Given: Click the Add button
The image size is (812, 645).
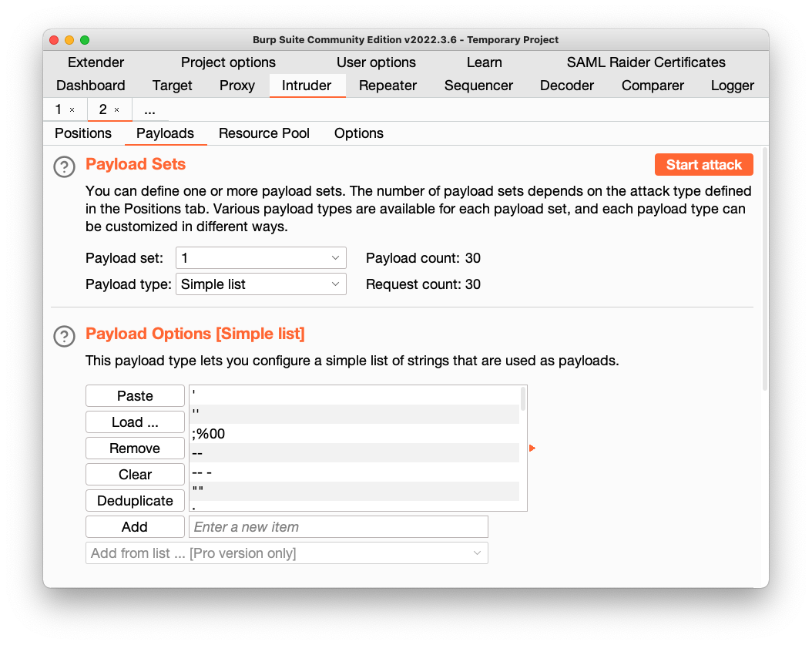Looking at the screenshot, I should pos(135,527).
